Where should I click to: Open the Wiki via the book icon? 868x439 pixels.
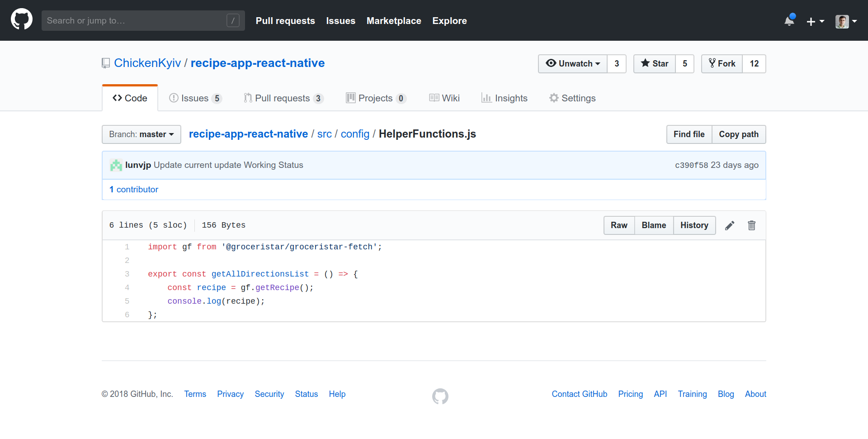click(434, 98)
